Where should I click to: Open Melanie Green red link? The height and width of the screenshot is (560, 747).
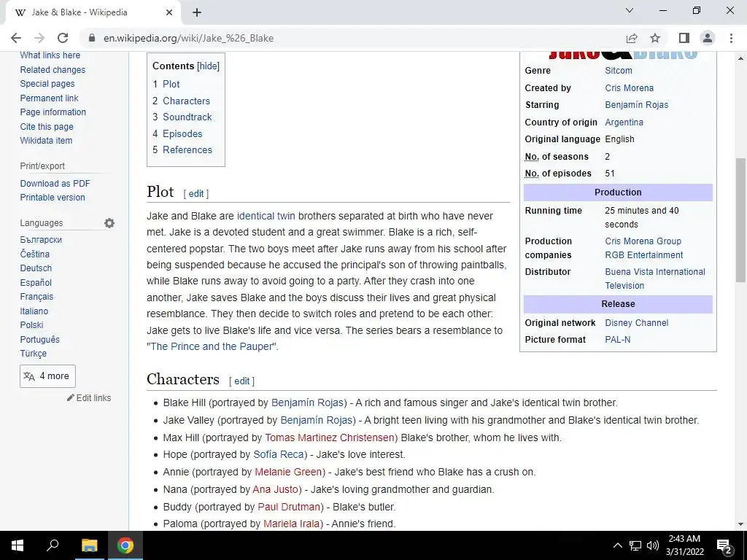click(288, 472)
